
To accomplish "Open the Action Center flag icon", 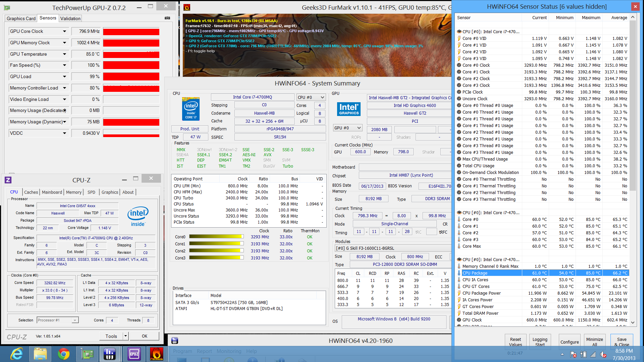I will click(573, 354).
